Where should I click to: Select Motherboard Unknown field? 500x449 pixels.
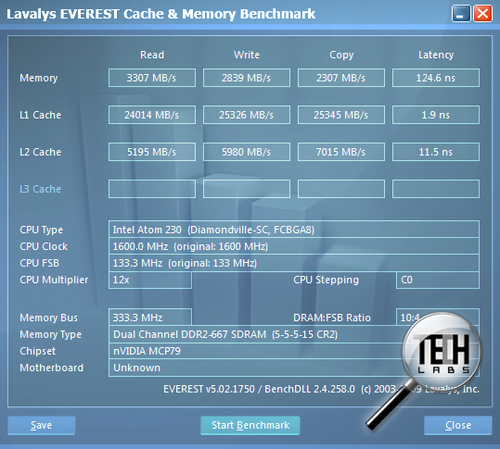[x=294, y=368]
